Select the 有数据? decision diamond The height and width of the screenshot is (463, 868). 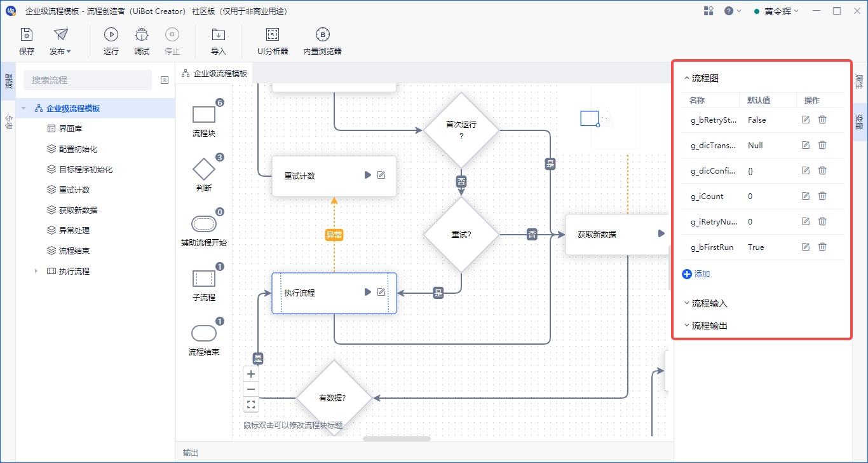(x=334, y=398)
